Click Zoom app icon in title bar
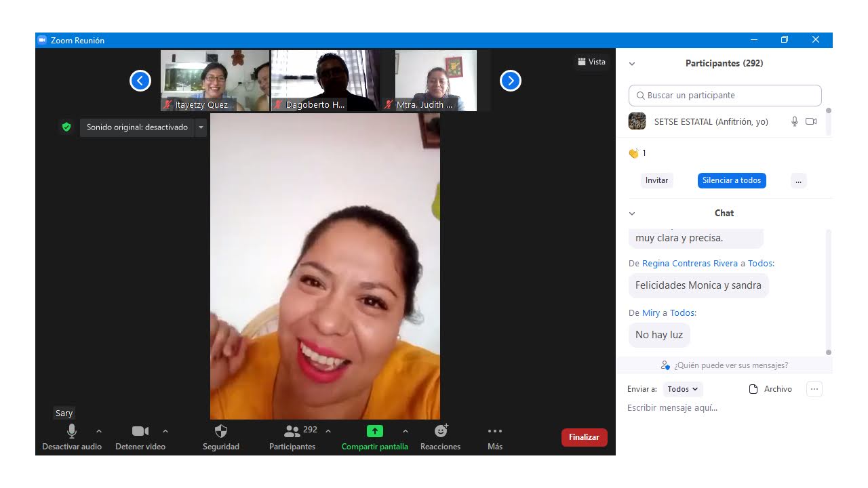Image resolution: width=868 pixels, height=488 pixels. tap(42, 40)
